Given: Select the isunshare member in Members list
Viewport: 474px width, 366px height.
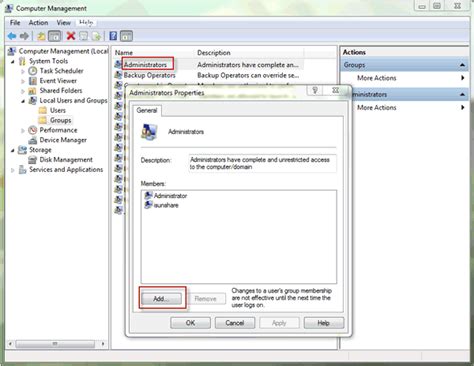Looking at the screenshot, I should point(162,205).
